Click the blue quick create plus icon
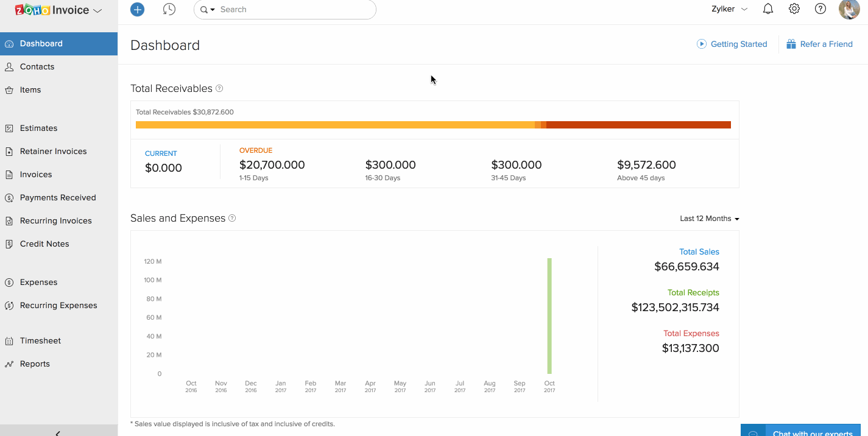Screen dimensions: 868x436 point(138,10)
